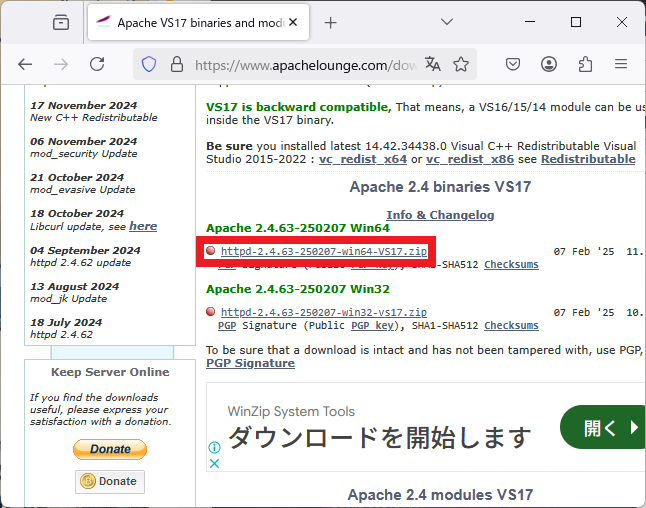This screenshot has width=646, height=508.
Task: Click 'Apache 2.4 modules VS17' heading
Action: 440,494
